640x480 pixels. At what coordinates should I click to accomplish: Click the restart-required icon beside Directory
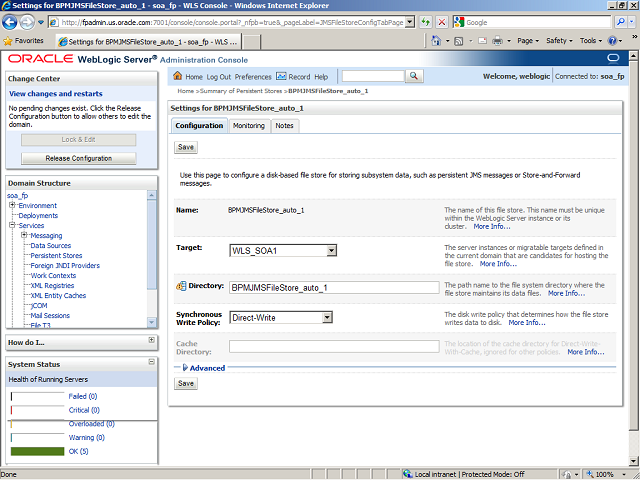click(181, 287)
